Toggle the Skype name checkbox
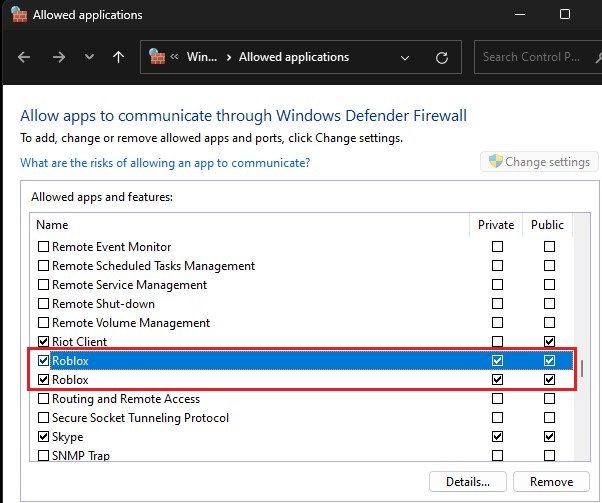Screen dimensions: 602x503 (x=43, y=437)
